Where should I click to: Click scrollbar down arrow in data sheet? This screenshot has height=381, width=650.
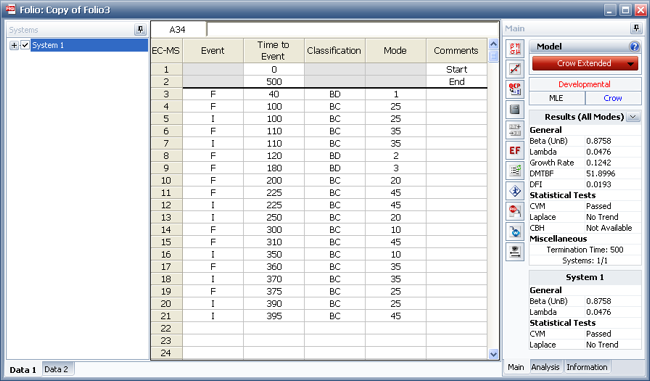493,354
